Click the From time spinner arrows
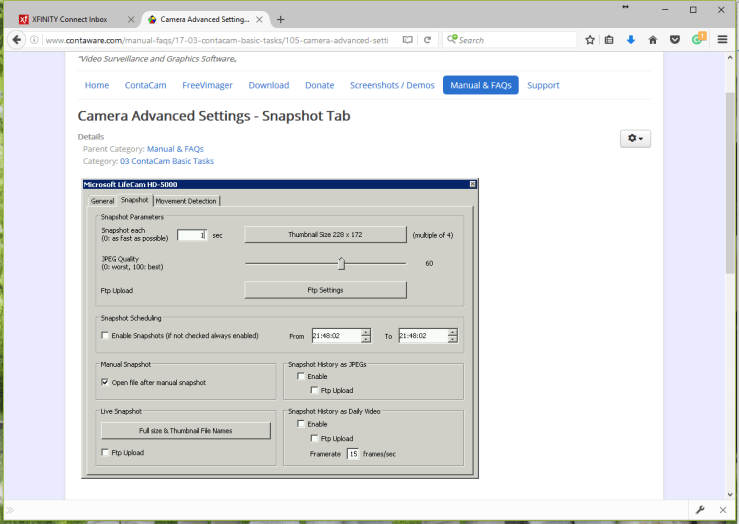 coord(366,336)
